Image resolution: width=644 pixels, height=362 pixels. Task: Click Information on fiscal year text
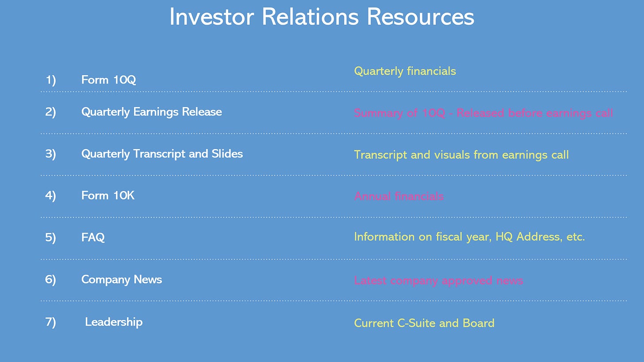coord(469,237)
